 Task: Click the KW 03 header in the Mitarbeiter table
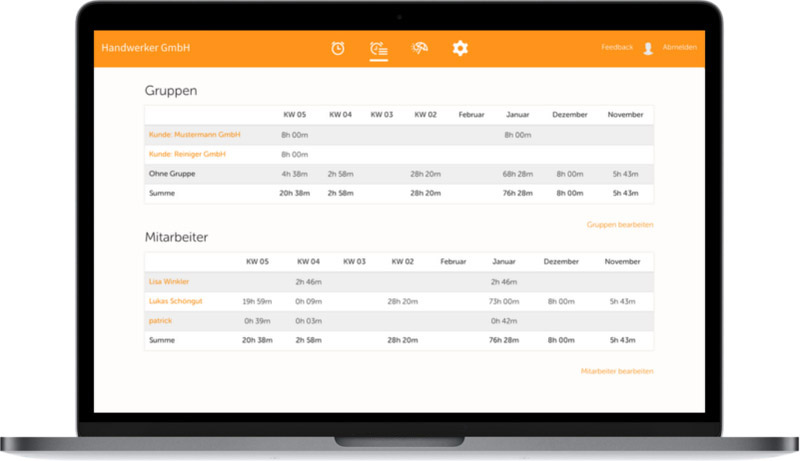[x=354, y=261]
